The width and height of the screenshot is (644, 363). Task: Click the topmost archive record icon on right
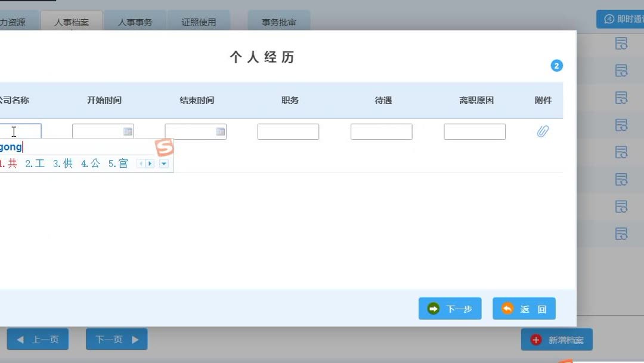pyautogui.click(x=621, y=43)
